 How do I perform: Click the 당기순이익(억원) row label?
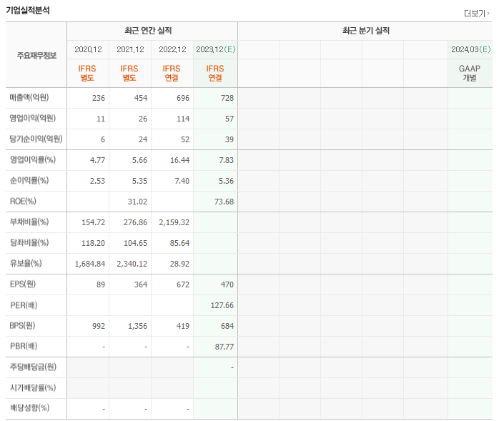[36, 139]
